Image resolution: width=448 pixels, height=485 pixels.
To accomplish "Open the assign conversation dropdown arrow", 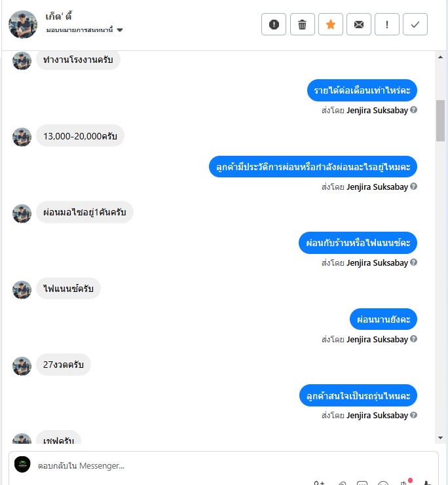I will pos(120,30).
